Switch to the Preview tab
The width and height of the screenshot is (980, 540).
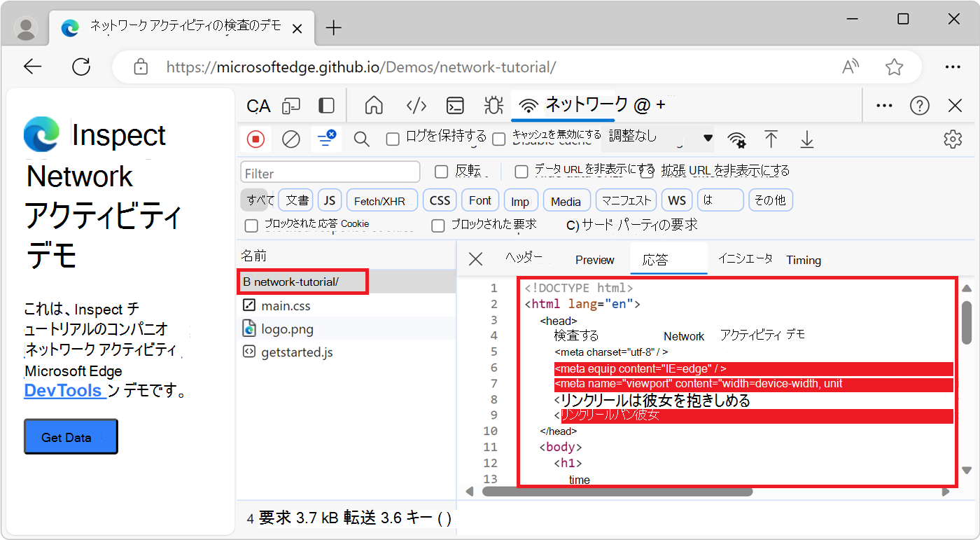click(x=594, y=259)
